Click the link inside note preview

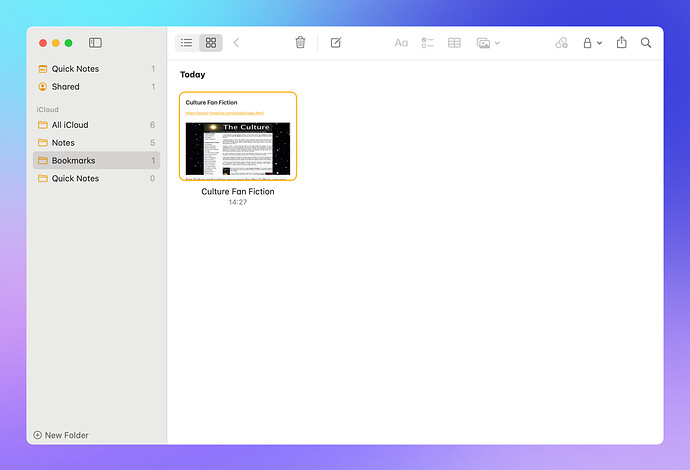coord(224,113)
